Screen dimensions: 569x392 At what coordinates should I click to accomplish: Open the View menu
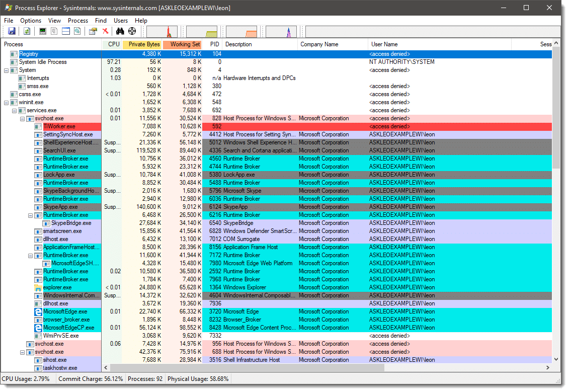54,21
